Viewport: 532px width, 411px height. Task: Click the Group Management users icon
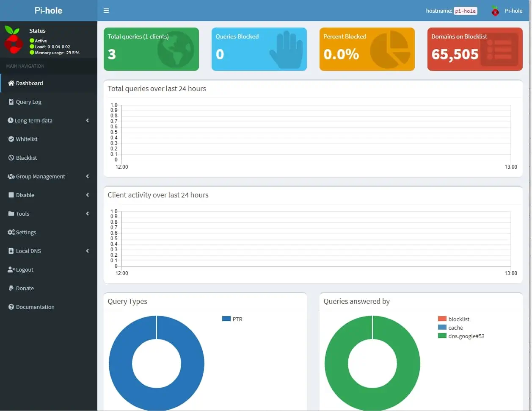coord(11,176)
